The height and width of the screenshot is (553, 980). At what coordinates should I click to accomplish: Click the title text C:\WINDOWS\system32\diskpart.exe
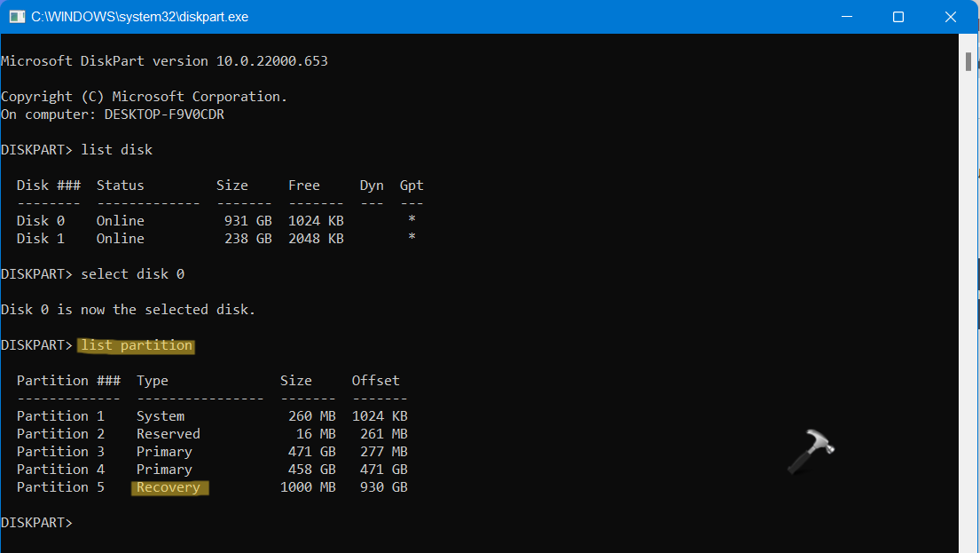140,17
